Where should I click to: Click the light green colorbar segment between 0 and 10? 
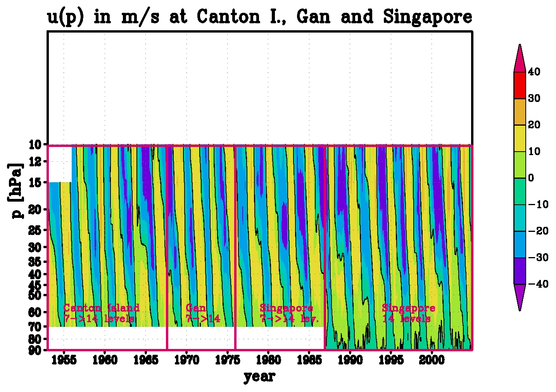tap(520, 164)
